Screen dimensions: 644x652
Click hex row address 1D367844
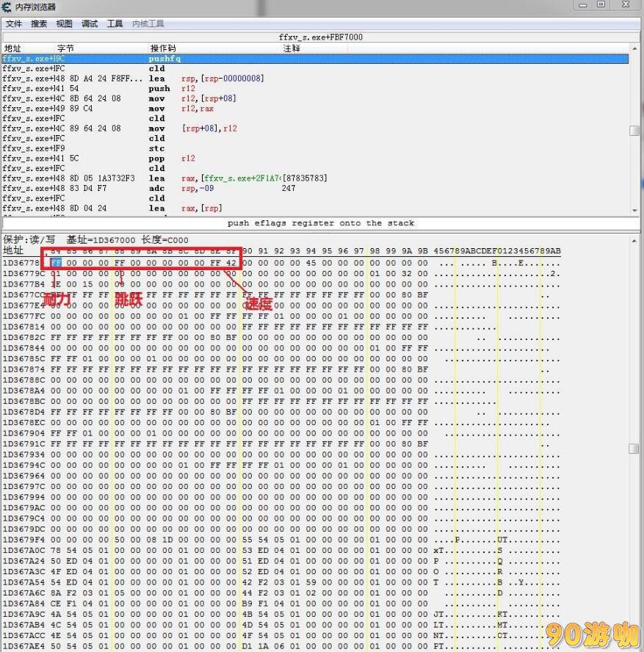point(23,348)
